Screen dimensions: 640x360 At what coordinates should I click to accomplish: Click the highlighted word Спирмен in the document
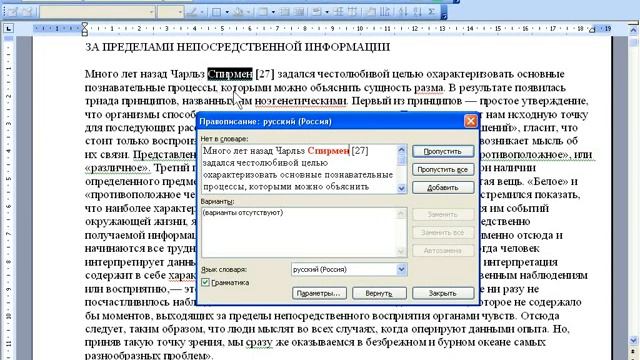click(x=230, y=74)
